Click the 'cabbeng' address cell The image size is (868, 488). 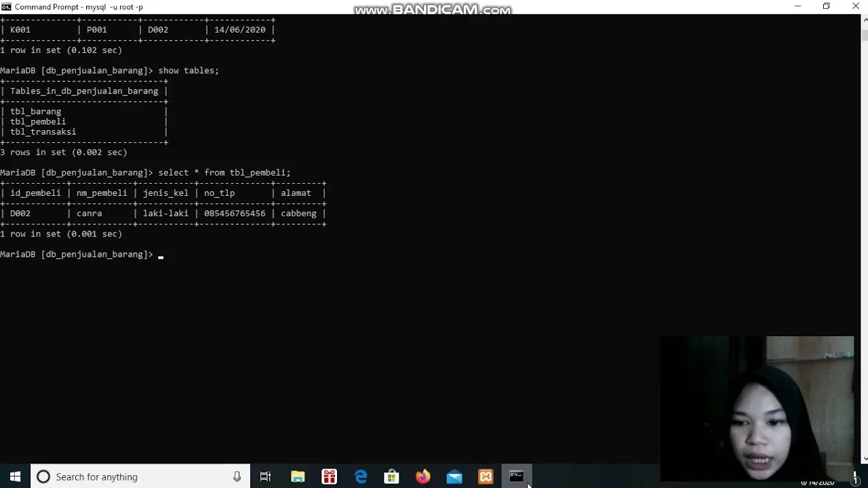click(298, 213)
